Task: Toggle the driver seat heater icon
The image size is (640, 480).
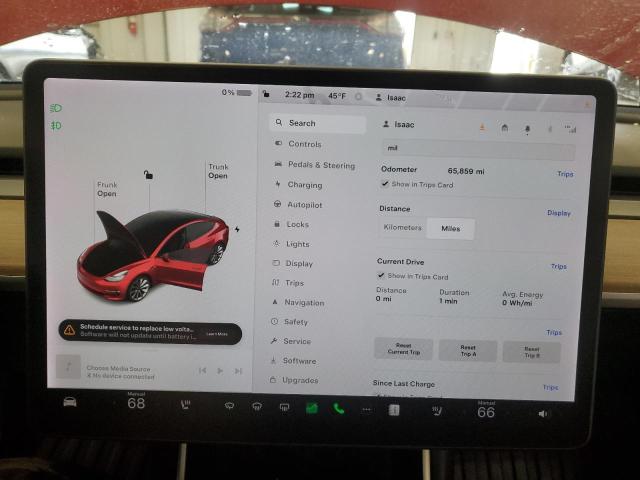Action: click(x=185, y=404)
